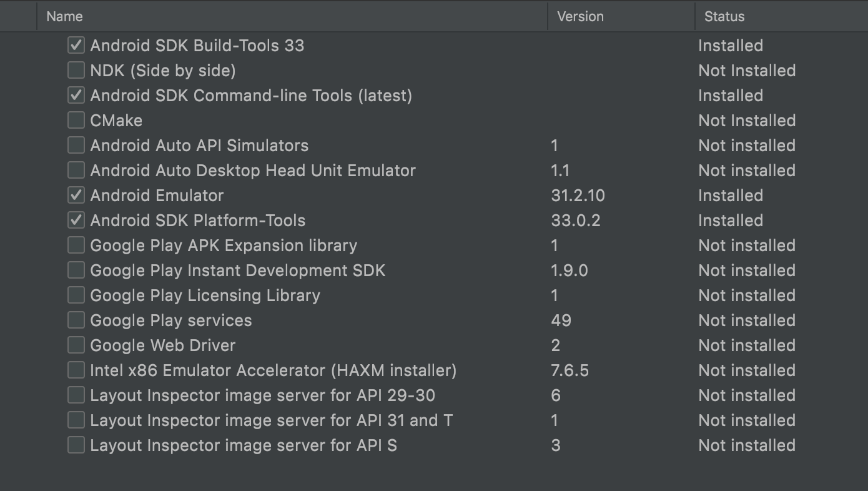Sort by the Version column header
This screenshot has width=868, height=491.
click(621, 16)
